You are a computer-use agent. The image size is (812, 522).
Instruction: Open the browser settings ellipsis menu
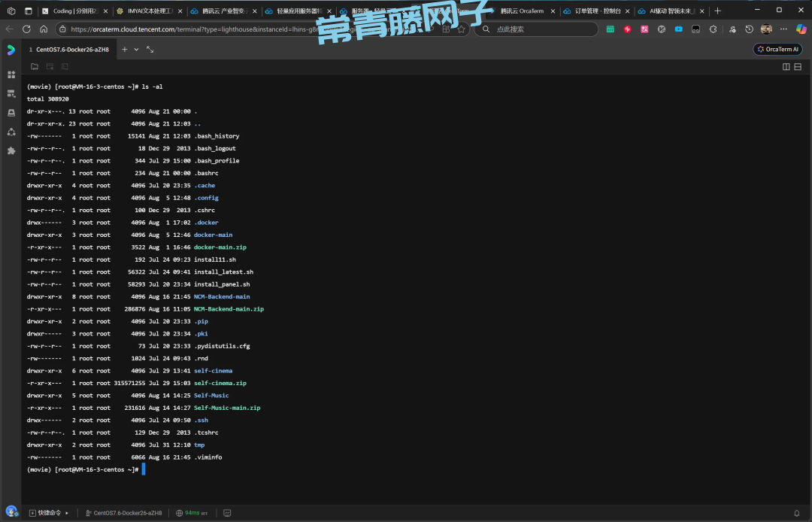coord(783,29)
